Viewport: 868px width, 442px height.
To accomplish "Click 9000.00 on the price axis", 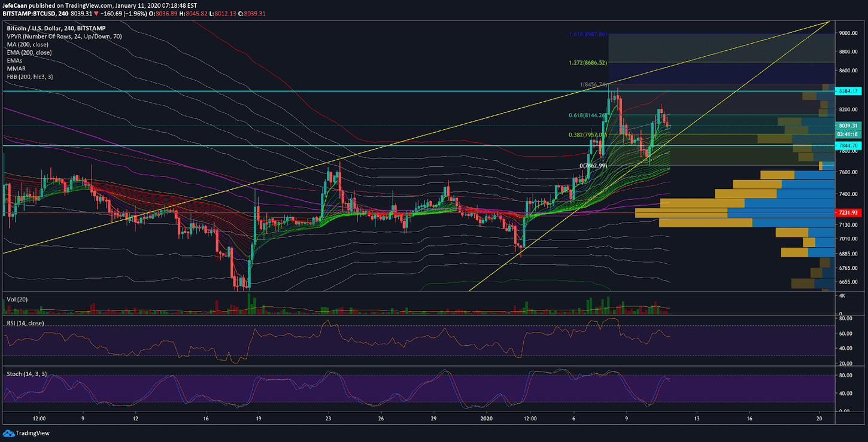I will pos(848,33).
